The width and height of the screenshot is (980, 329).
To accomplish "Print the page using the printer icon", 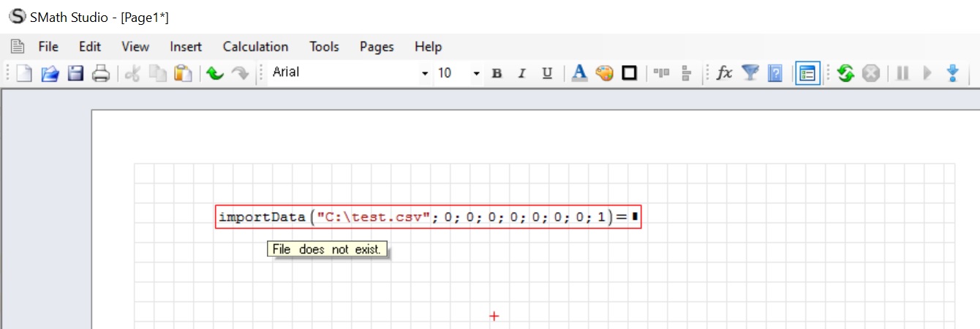I will [100, 73].
